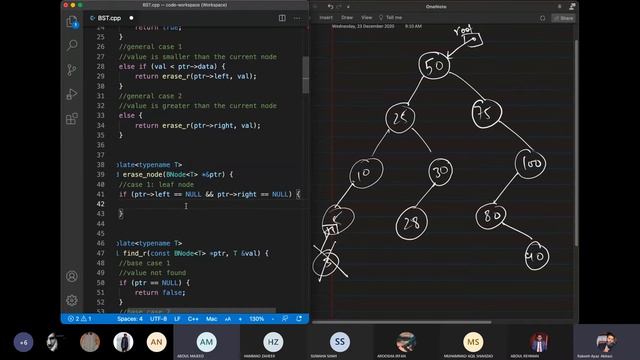
Task: Open the quick access dropdown arrow in OneNote
Action: pyautogui.click(x=348, y=7)
